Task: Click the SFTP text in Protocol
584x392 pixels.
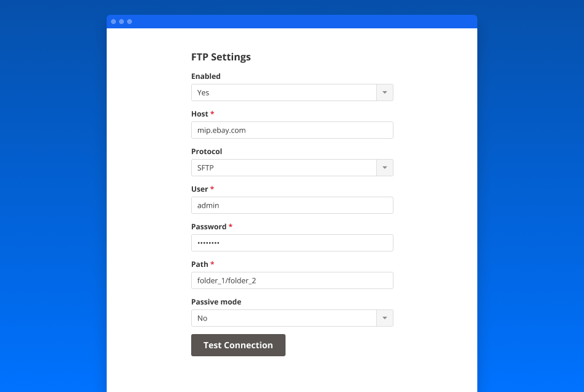Action: pos(205,167)
